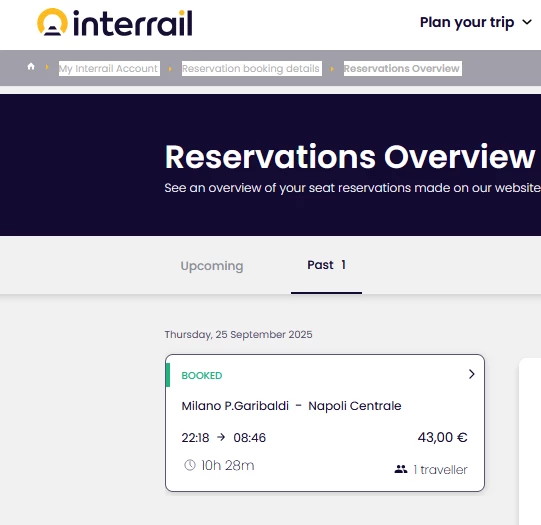This screenshot has width=541, height=525.
Task: Open booking details via the card's right chevron
Action: click(472, 374)
